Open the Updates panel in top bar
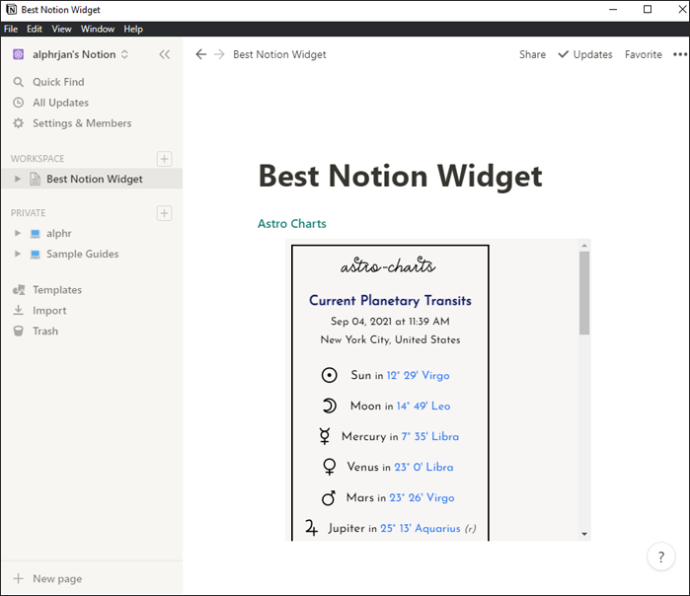 pos(585,55)
